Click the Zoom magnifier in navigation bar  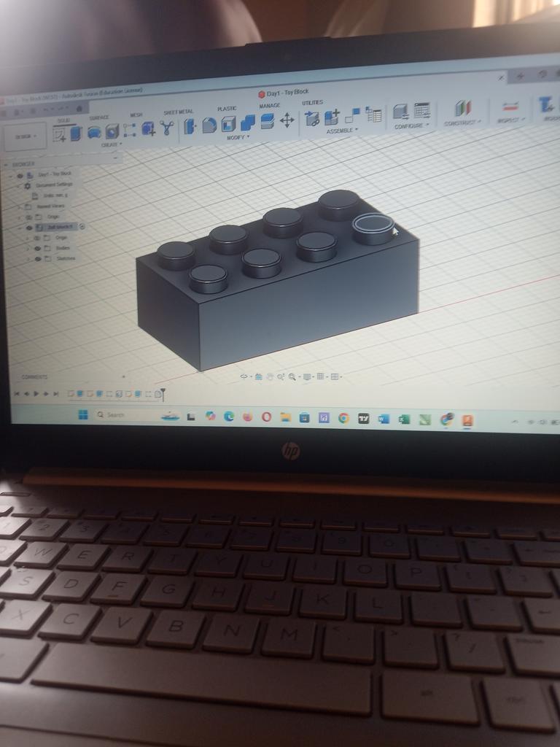coord(292,377)
